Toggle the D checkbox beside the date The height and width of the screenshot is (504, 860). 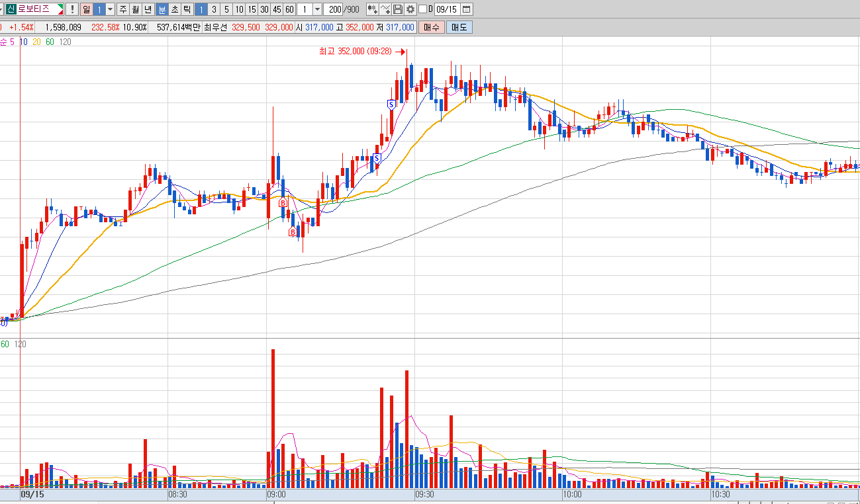pyautogui.click(x=422, y=9)
